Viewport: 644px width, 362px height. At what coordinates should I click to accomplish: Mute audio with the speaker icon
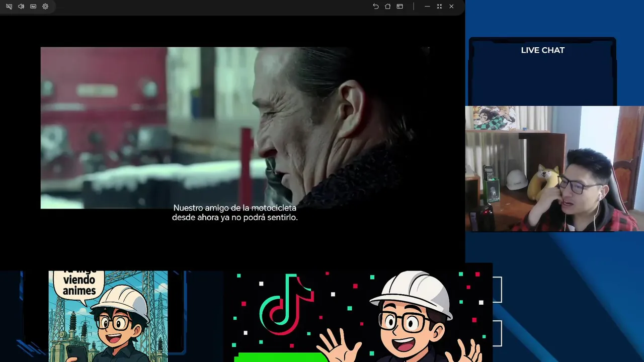click(x=21, y=7)
